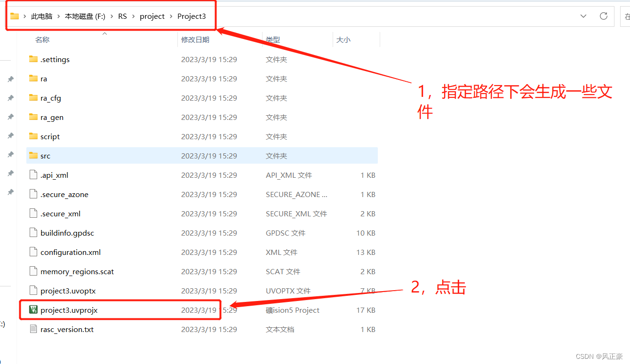
Task: Sort by 类型 column header
Action: point(273,40)
